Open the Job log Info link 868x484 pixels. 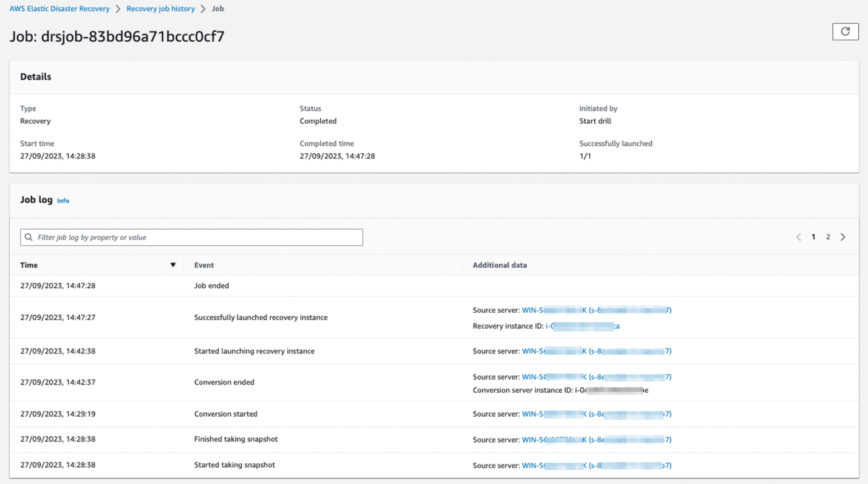(63, 200)
